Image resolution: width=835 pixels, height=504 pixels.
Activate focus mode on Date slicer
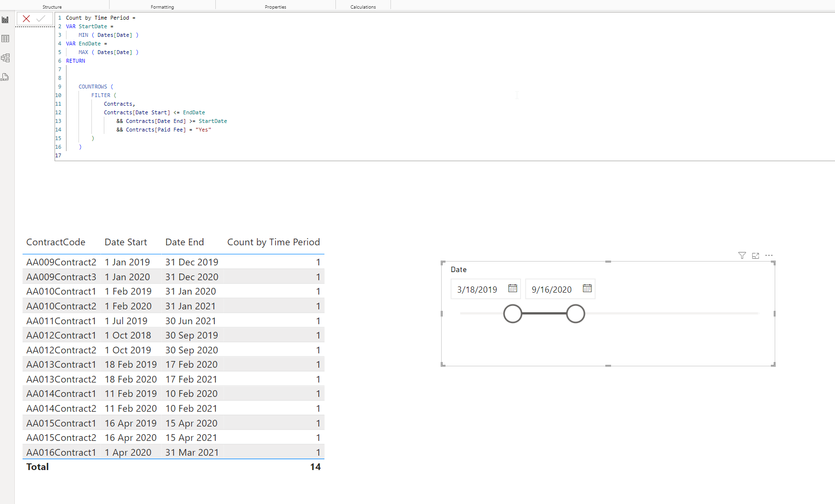click(756, 255)
